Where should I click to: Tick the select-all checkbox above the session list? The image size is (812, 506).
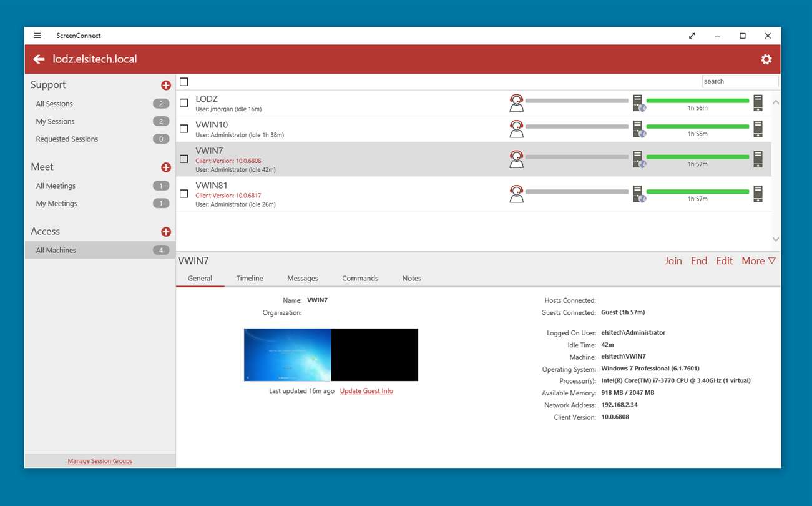click(184, 82)
